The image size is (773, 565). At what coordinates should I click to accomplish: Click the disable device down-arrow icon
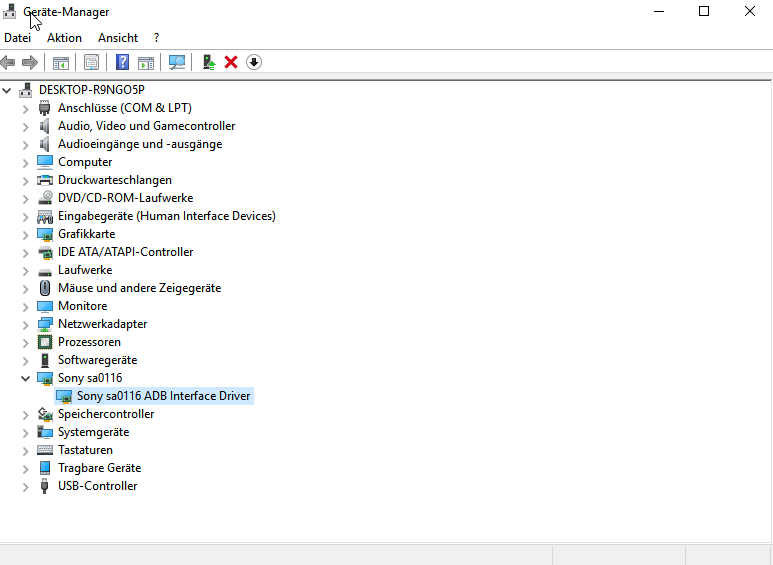tap(254, 62)
